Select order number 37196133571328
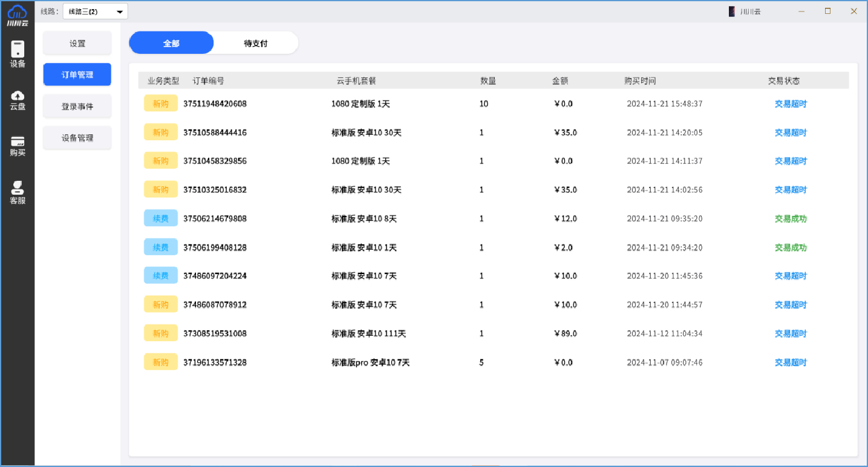 pos(215,362)
